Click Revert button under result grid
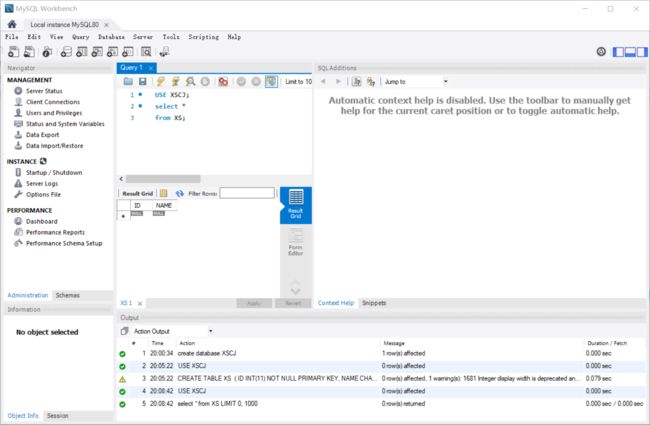The image size is (650, 425). point(293,303)
